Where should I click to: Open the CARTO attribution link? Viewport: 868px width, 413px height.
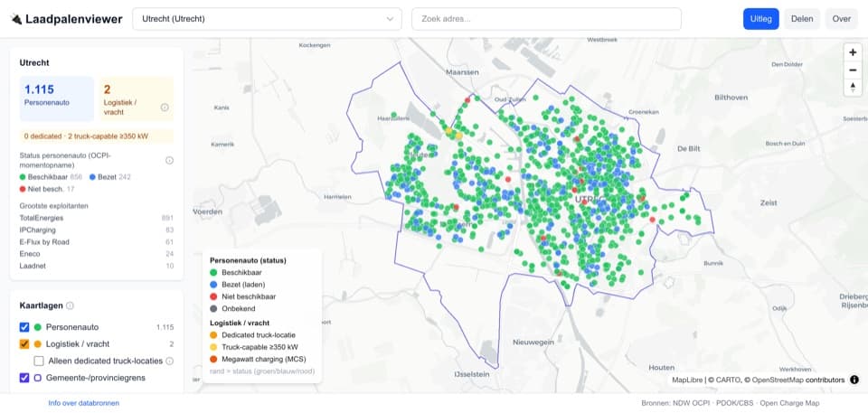727,380
